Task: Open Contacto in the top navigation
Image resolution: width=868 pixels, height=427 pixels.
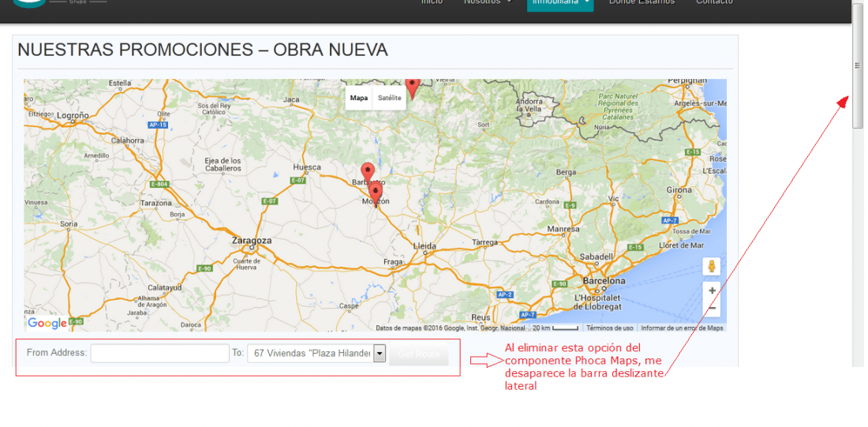Action: tap(714, 2)
